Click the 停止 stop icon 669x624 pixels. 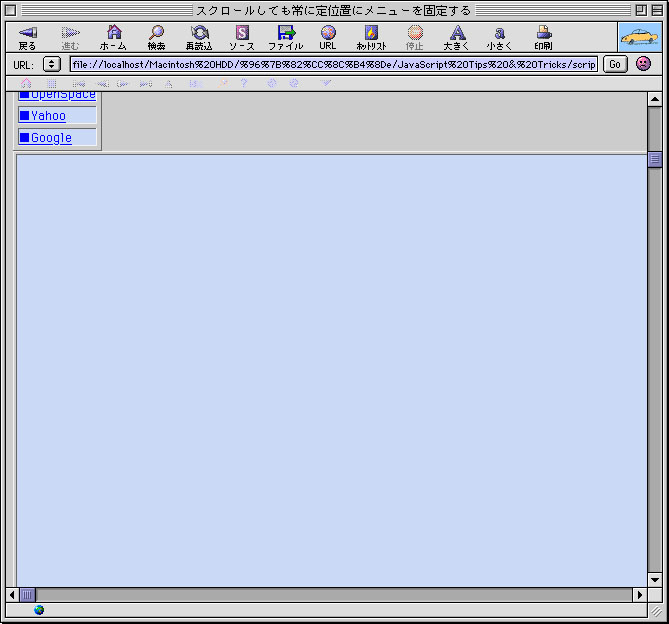(415, 32)
